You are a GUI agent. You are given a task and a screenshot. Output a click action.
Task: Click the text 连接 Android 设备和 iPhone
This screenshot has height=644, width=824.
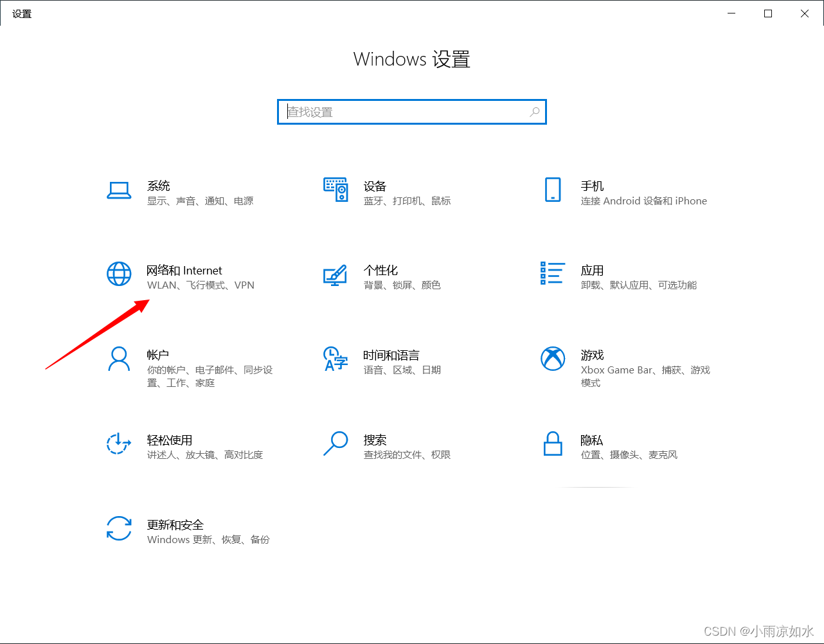click(644, 201)
